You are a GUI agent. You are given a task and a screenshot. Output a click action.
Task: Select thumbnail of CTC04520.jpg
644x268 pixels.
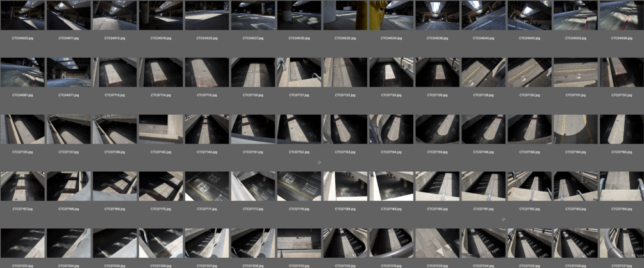(x=206, y=15)
